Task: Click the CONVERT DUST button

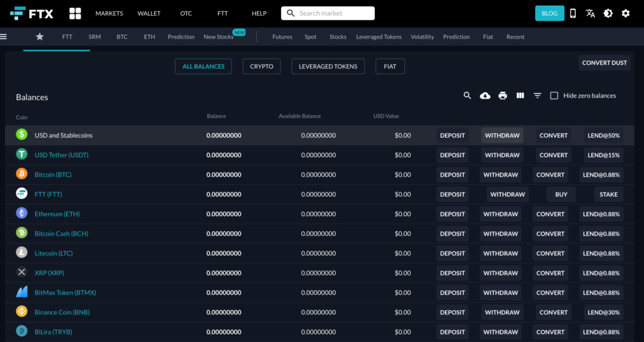Action: coord(604,63)
